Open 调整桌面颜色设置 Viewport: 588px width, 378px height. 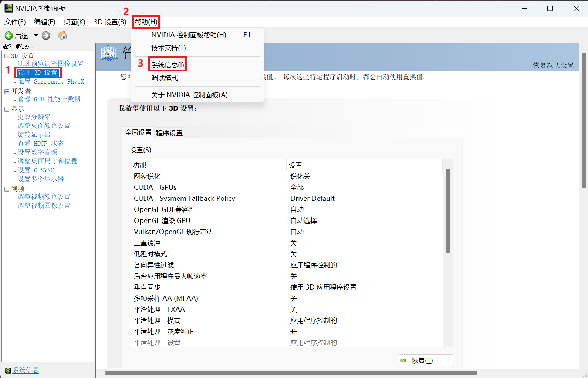pos(44,126)
